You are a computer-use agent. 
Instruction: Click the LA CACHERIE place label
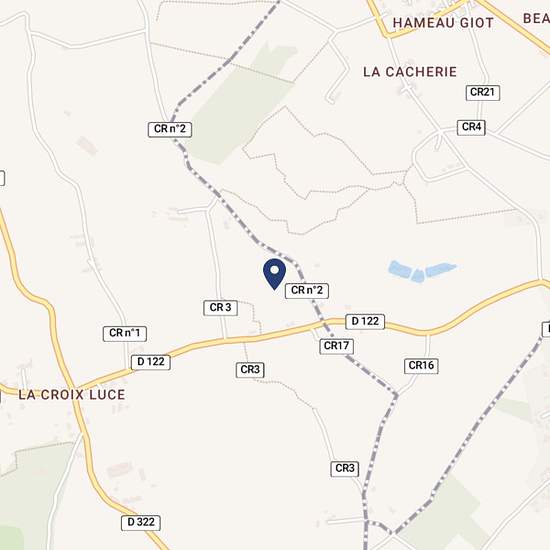410,72
